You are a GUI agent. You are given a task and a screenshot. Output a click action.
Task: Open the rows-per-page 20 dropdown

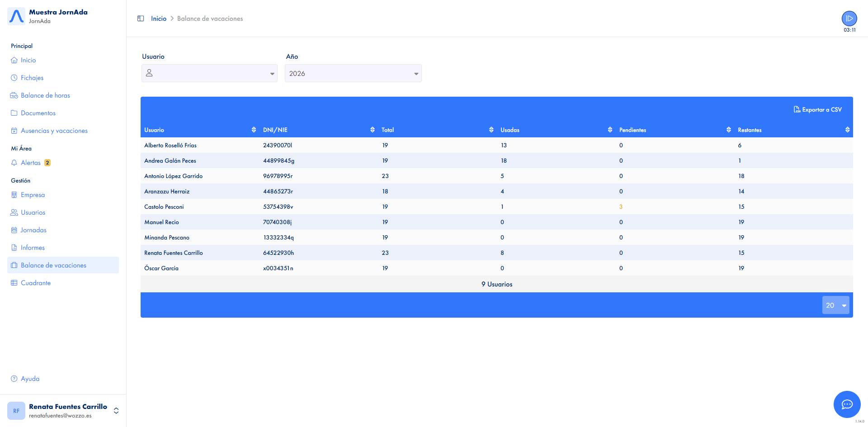[835, 305]
